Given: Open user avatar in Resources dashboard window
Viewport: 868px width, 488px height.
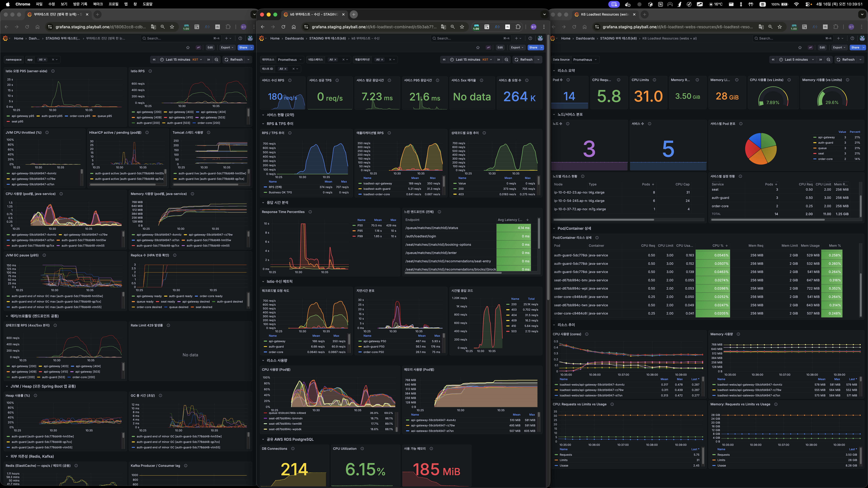Looking at the screenshot, I should tap(862, 38).
